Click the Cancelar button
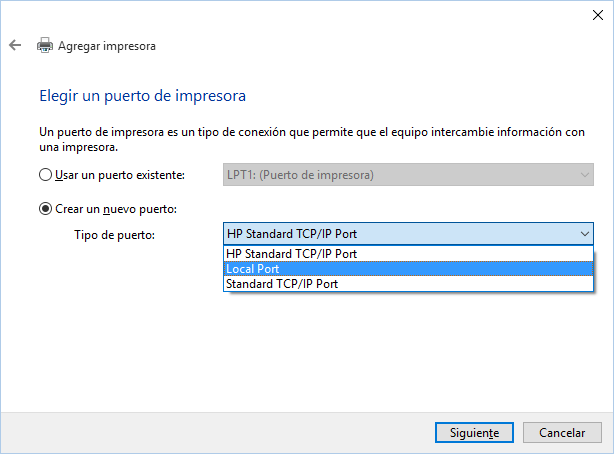 pos(562,432)
